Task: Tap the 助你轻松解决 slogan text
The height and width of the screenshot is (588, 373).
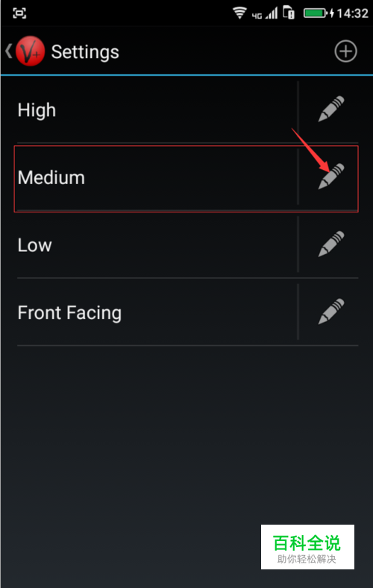Action: click(307, 559)
